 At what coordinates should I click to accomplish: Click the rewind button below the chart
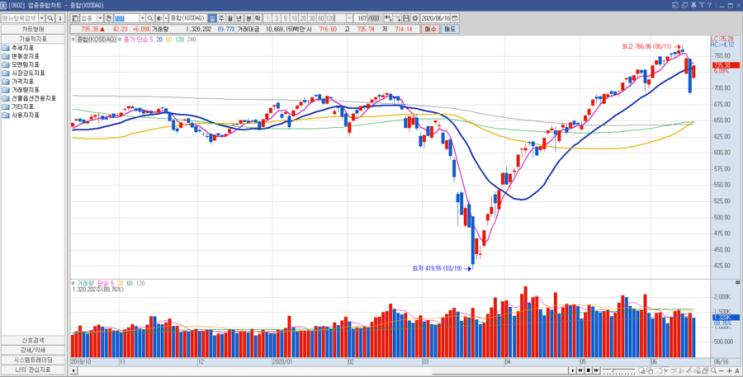[580, 370]
